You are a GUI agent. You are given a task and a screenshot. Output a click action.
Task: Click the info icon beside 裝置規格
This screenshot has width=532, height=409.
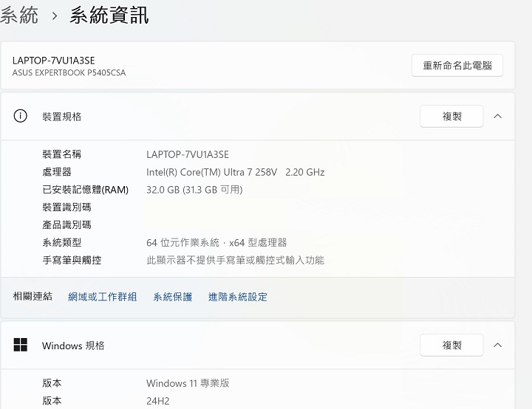click(x=21, y=116)
